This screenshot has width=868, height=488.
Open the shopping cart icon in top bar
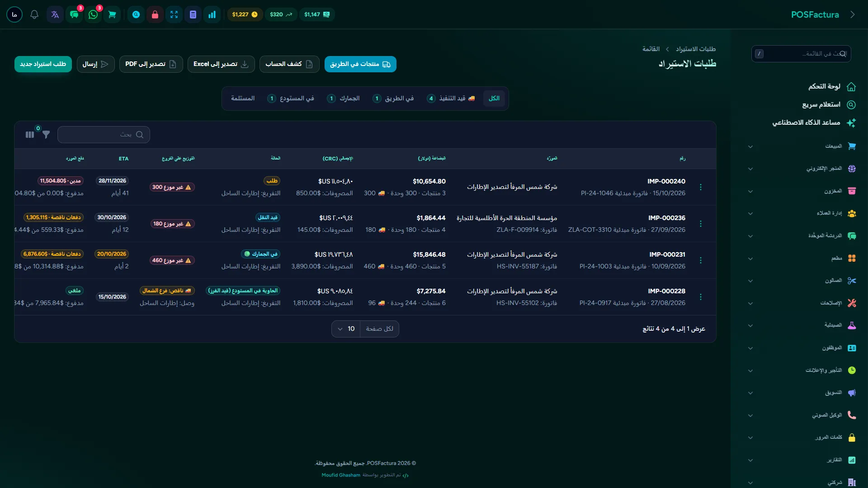pyautogui.click(x=112, y=14)
